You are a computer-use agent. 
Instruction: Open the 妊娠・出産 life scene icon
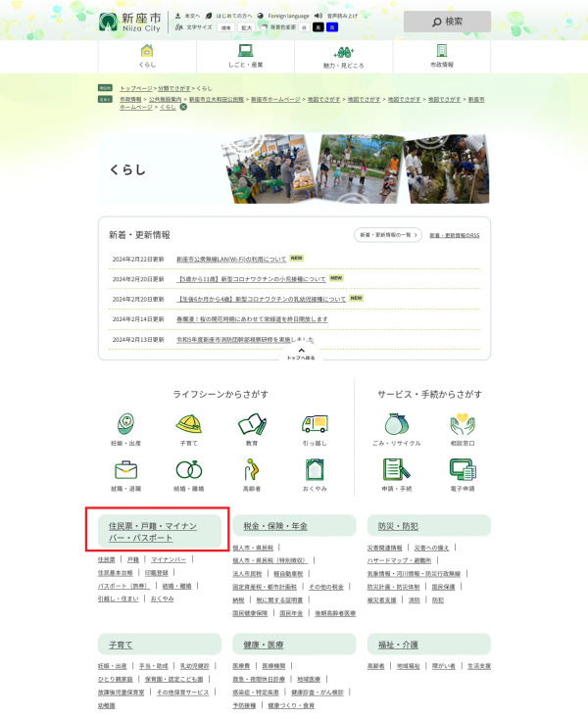coord(125,424)
